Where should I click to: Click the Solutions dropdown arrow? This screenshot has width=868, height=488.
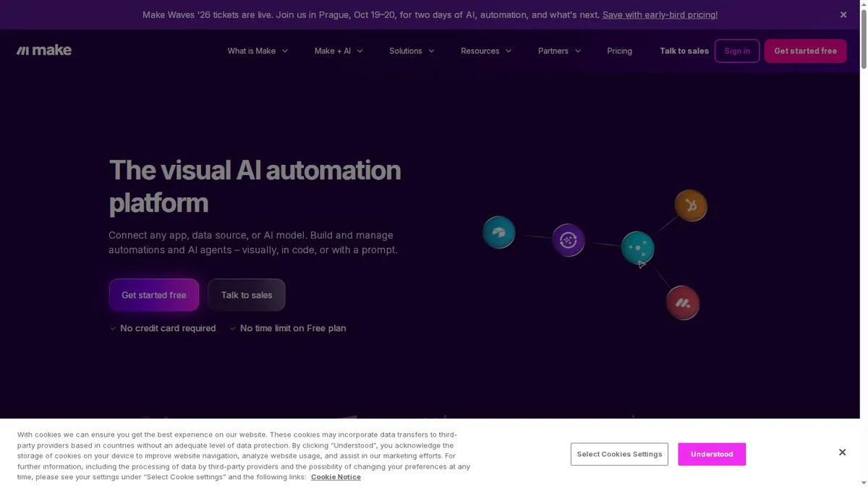(x=431, y=51)
